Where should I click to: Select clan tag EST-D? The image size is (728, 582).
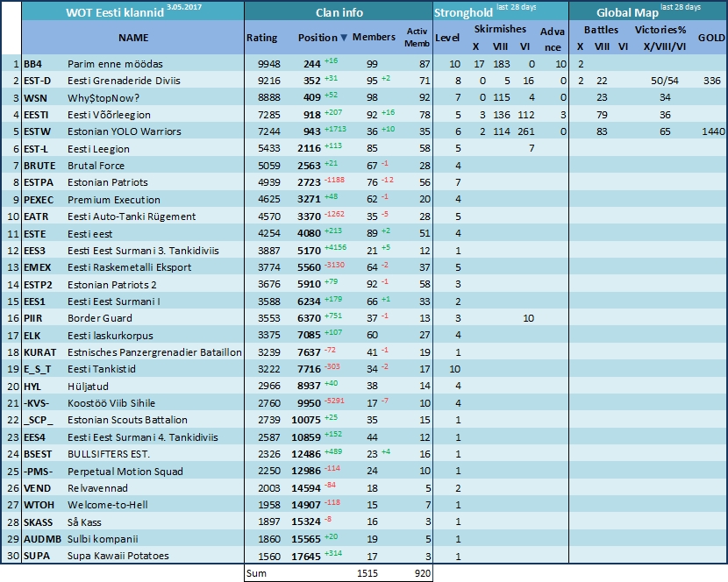[37, 81]
